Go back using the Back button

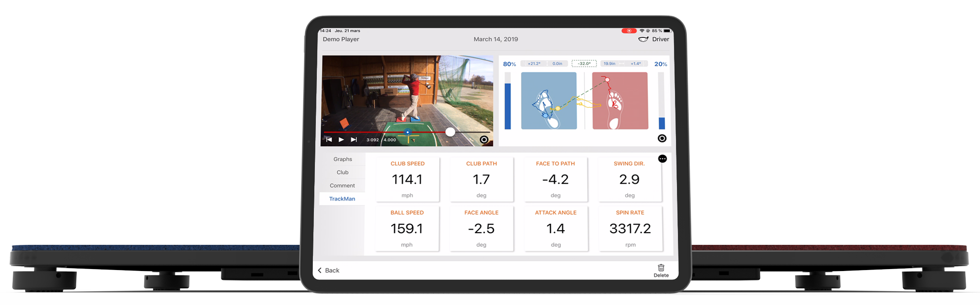coord(329,271)
